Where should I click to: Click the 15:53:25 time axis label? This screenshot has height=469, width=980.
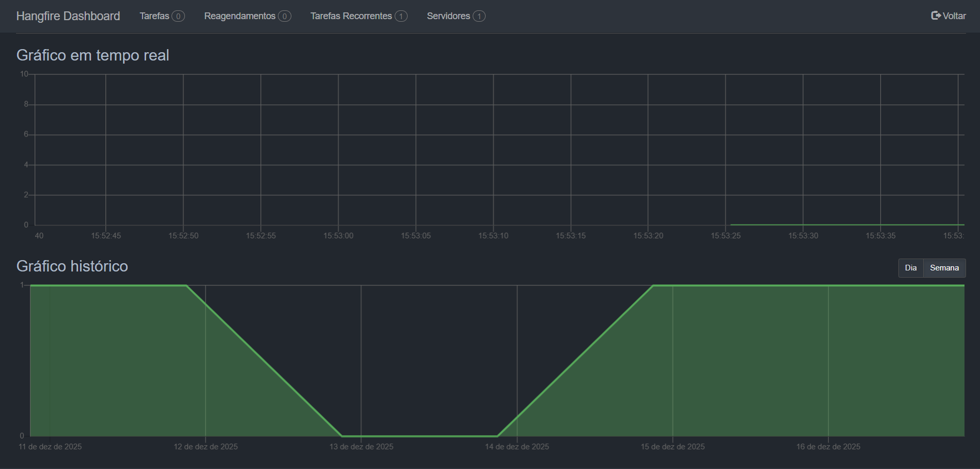(725, 236)
